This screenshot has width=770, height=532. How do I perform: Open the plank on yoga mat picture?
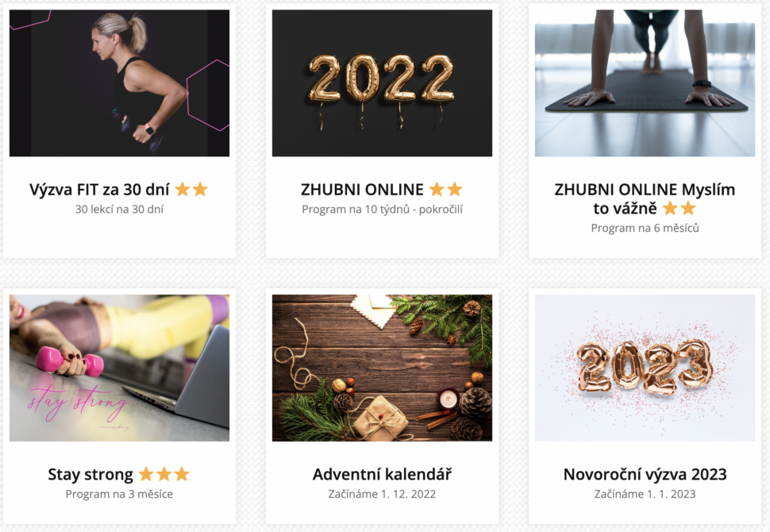pyautogui.click(x=645, y=83)
